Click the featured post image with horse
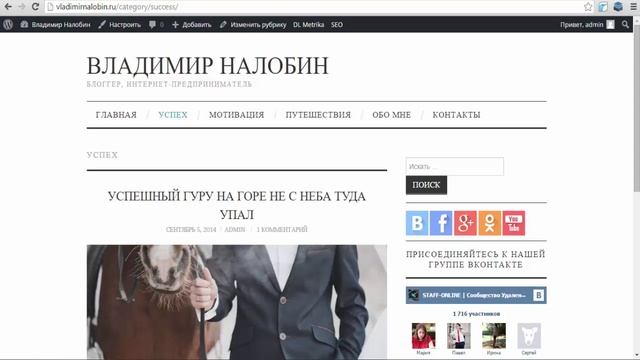 237,302
